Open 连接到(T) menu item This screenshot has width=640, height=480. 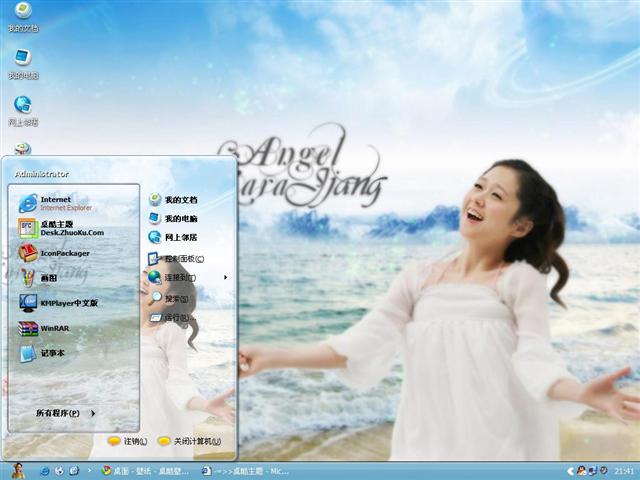pyautogui.click(x=172, y=277)
